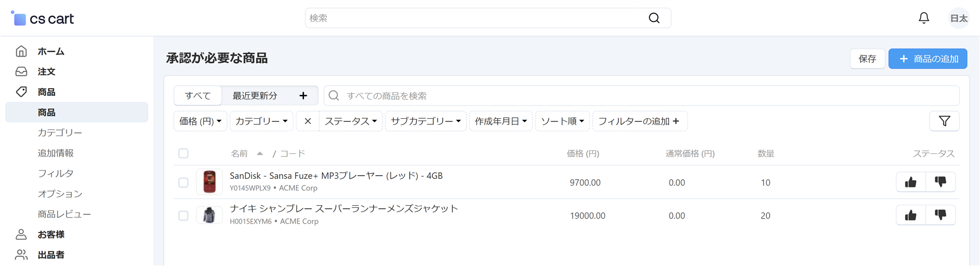Image resolution: width=980 pixels, height=266 pixels.
Task: Expand the 価格 (円) filter dropdown
Action: click(x=200, y=121)
